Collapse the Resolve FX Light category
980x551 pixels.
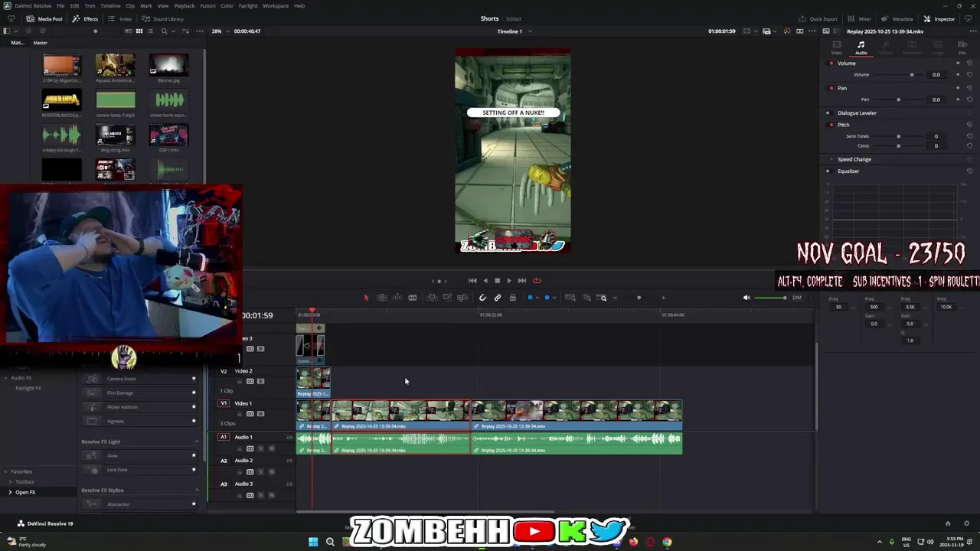point(197,442)
